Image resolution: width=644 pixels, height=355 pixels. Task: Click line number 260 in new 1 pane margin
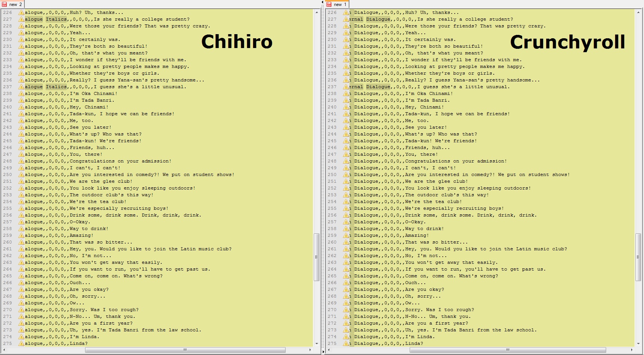tap(332, 242)
